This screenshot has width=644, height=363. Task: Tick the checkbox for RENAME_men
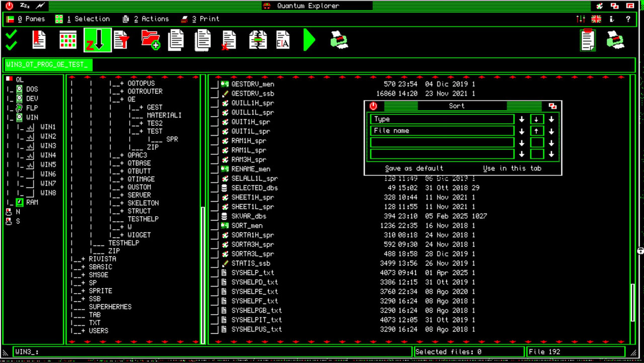215,169
